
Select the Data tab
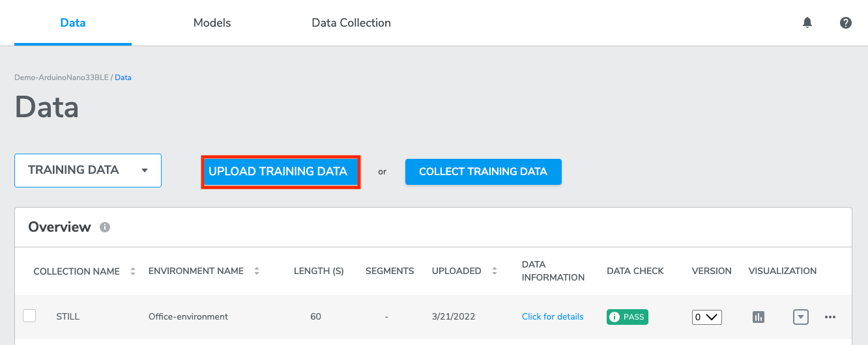pyautogui.click(x=73, y=23)
